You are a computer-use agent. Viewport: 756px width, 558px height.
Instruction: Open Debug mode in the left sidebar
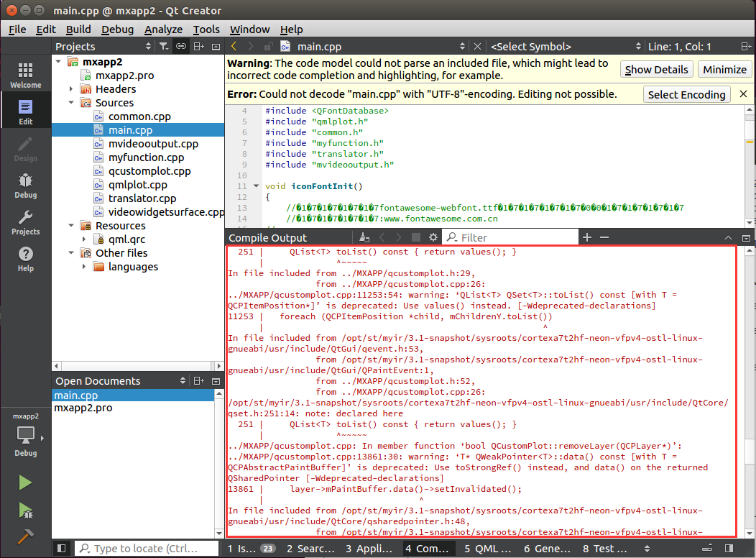click(x=25, y=186)
